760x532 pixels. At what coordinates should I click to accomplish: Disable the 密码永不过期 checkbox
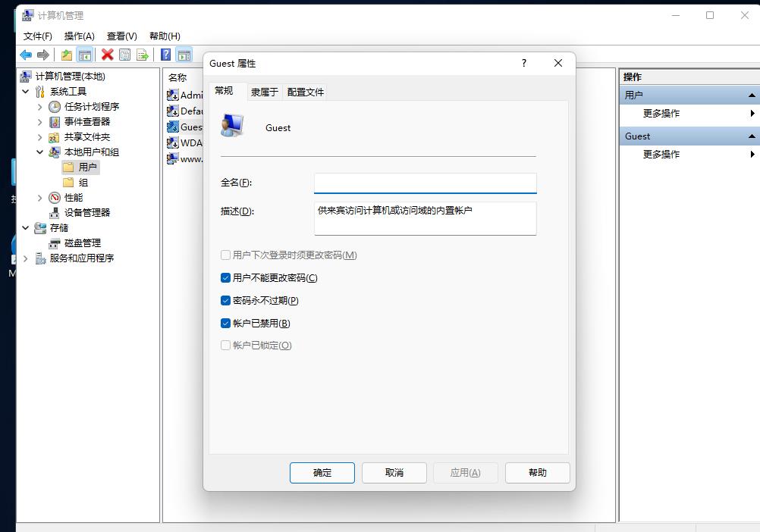(x=225, y=300)
